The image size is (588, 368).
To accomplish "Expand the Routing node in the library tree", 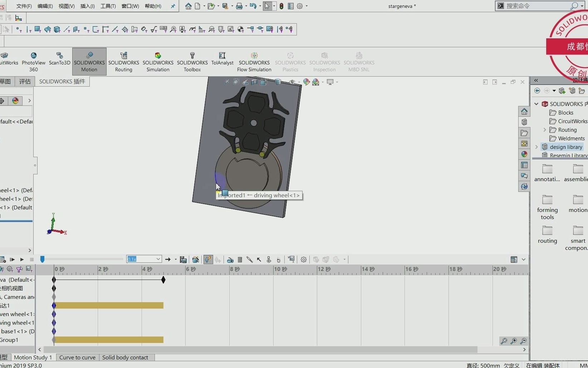I will pyautogui.click(x=544, y=130).
